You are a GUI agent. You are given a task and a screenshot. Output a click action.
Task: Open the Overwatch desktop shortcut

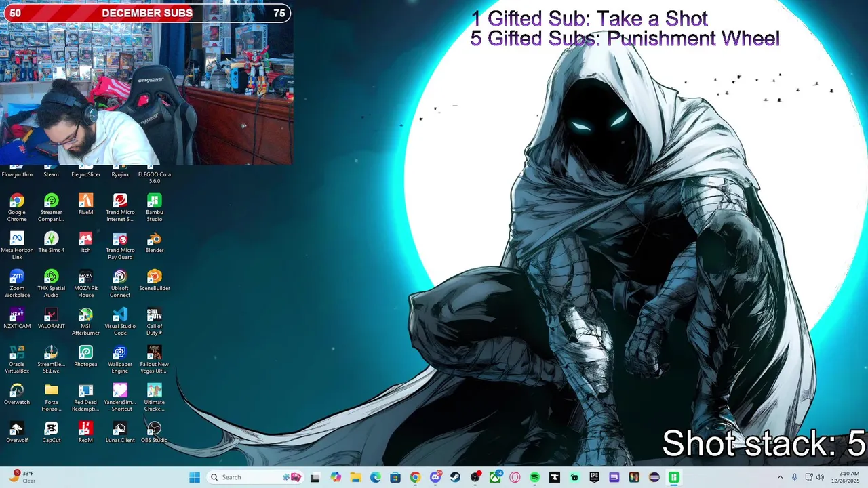click(x=17, y=394)
